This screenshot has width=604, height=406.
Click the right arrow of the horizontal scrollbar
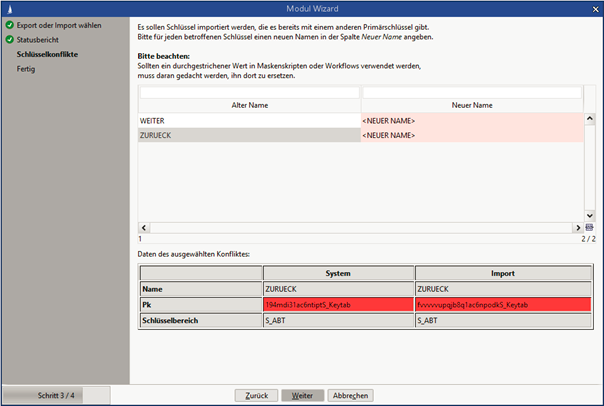pyautogui.click(x=577, y=228)
